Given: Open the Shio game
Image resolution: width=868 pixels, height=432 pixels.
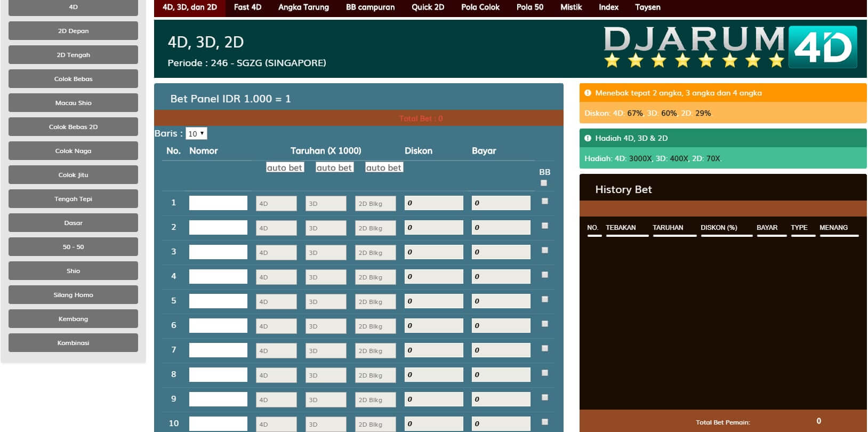Looking at the screenshot, I should click(73, 271).
